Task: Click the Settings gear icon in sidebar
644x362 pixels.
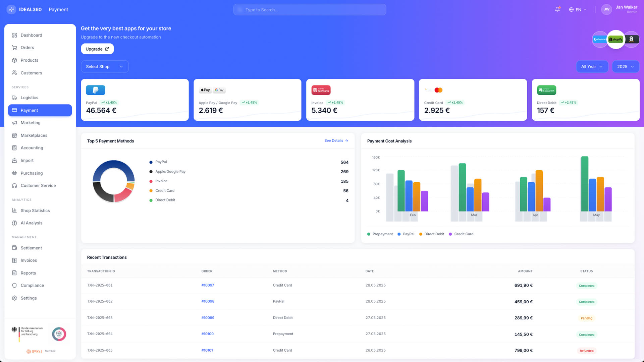Action: 14,298
